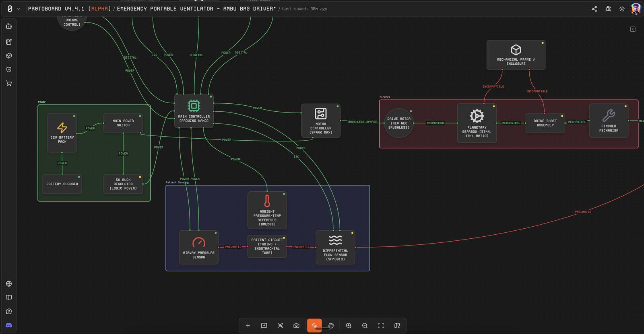Open the shopping cart icon in sidebar
Screen dimensions: 644x334
point(9,84)
